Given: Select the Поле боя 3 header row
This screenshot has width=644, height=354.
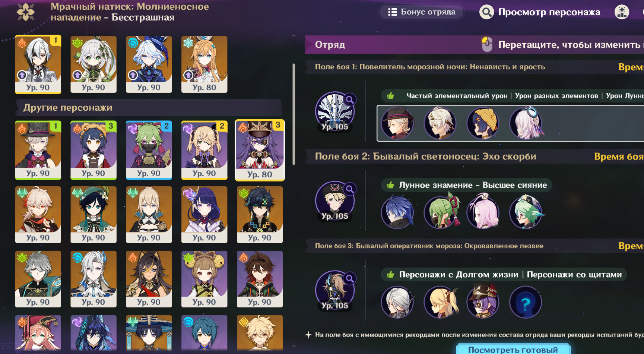Looking at the screenshot, I should 474,246.
